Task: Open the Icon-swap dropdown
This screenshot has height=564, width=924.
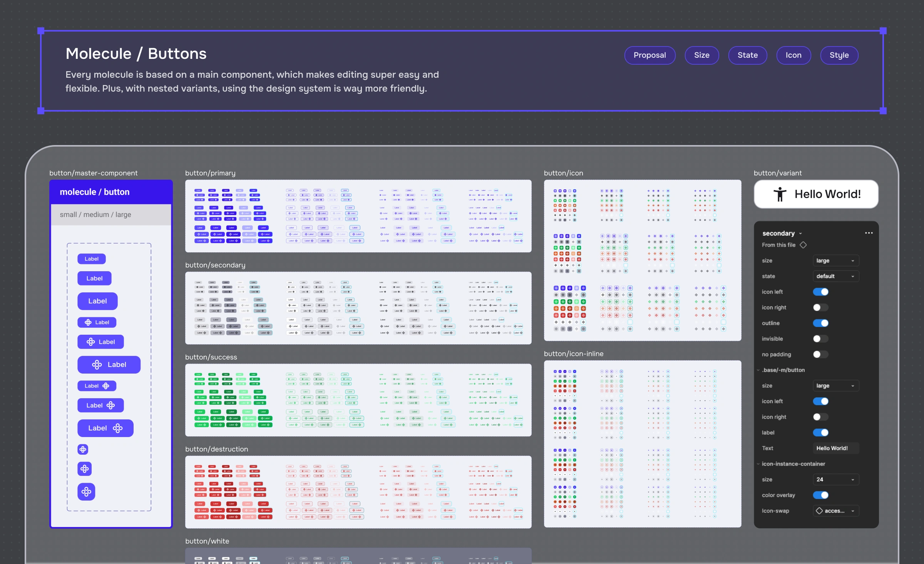Action: pos(835,511)
